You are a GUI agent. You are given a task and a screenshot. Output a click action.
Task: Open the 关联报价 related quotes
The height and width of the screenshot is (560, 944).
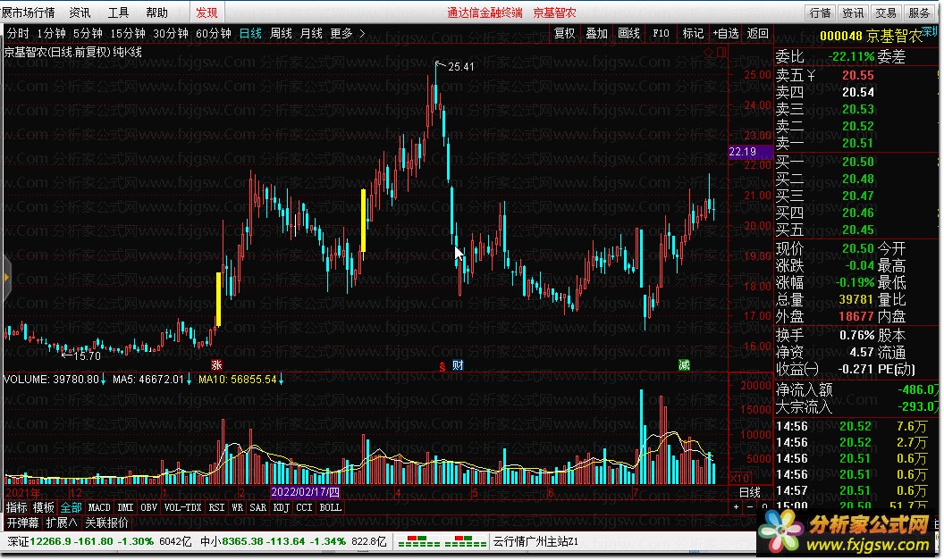[x=107, y=522]
